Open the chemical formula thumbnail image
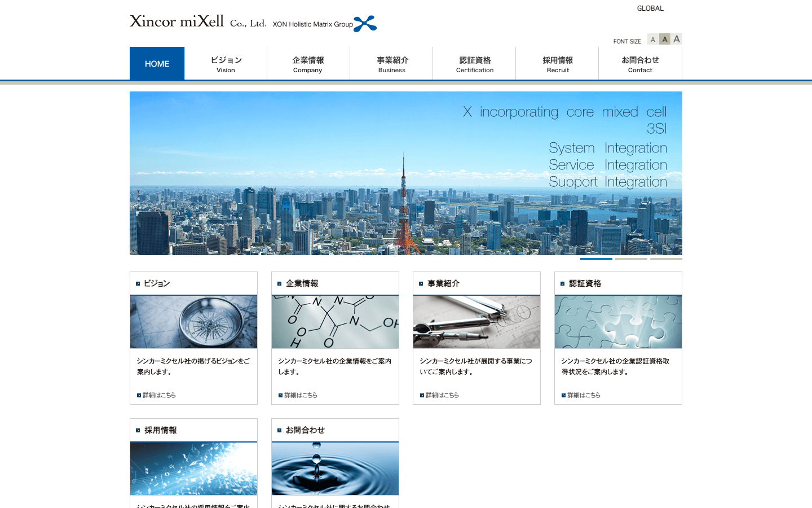Screen dimensions: 812x508 click(x=335, y=322)
